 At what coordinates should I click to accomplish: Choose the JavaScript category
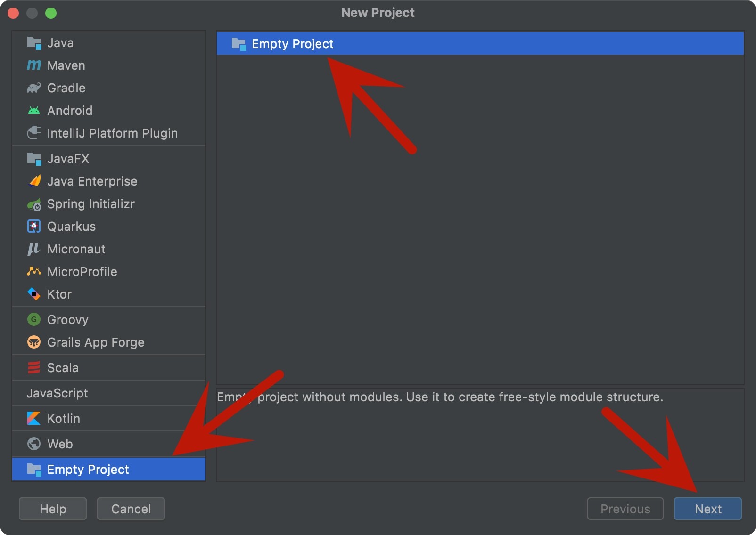pos(58,393)
